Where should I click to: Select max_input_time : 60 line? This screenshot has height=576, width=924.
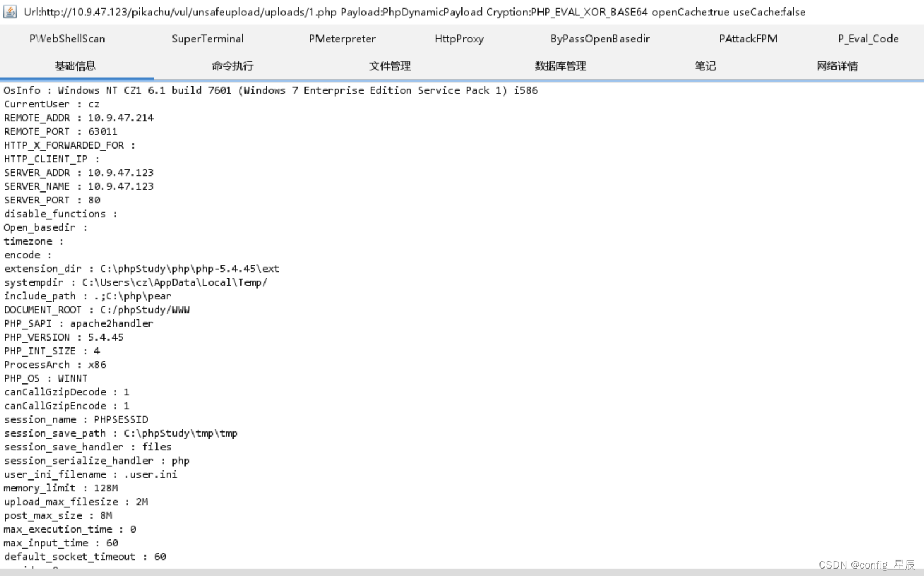pyautogui.click(x=61, y=543)
